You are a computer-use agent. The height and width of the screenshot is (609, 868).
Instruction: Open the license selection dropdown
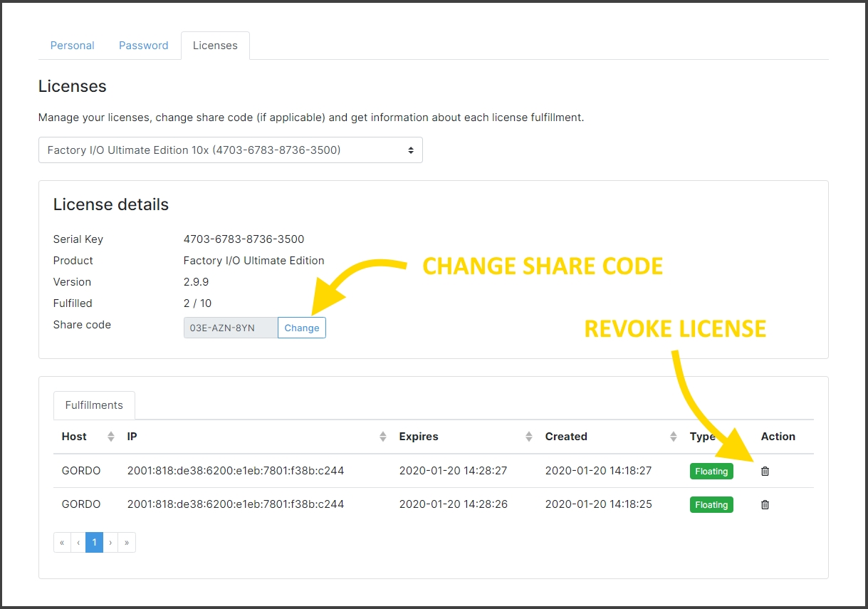click(x=231, y=150)
